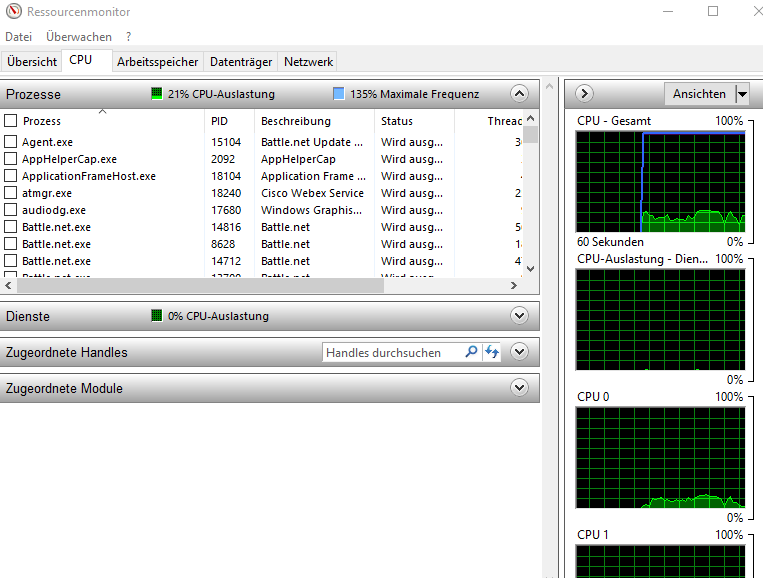Image resolution: width=763 pixels, height=578 pixels.
Task: Tick the checkbox for Agent.exe
Action: pyautogui.click(x=11, y=142)
